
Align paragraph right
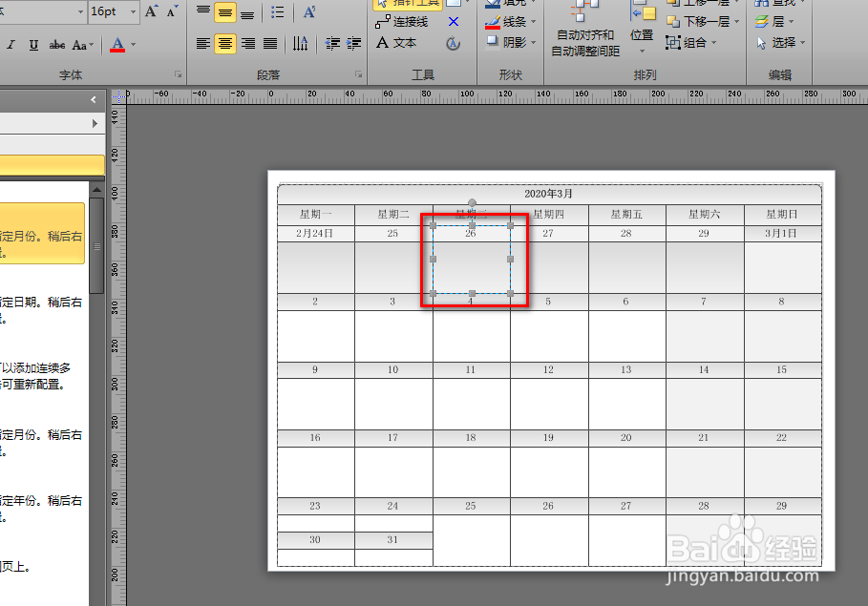(248, 43)
